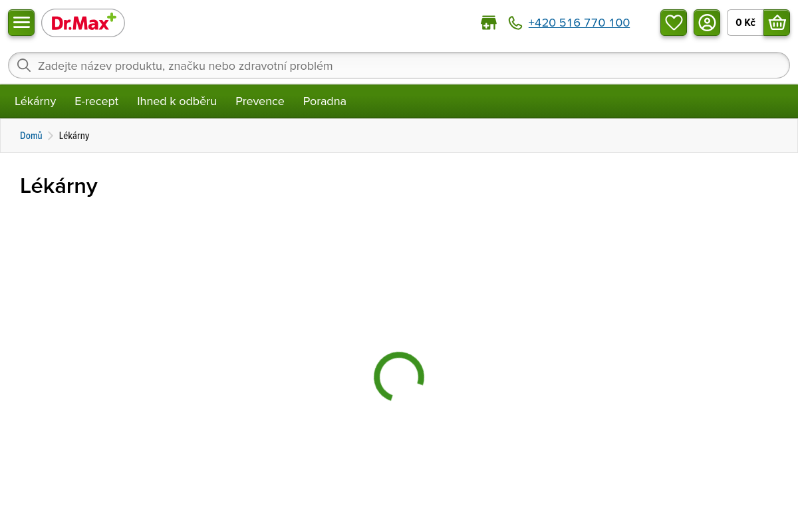
Task: Open the user account profile icon
Action: (707, 23)
